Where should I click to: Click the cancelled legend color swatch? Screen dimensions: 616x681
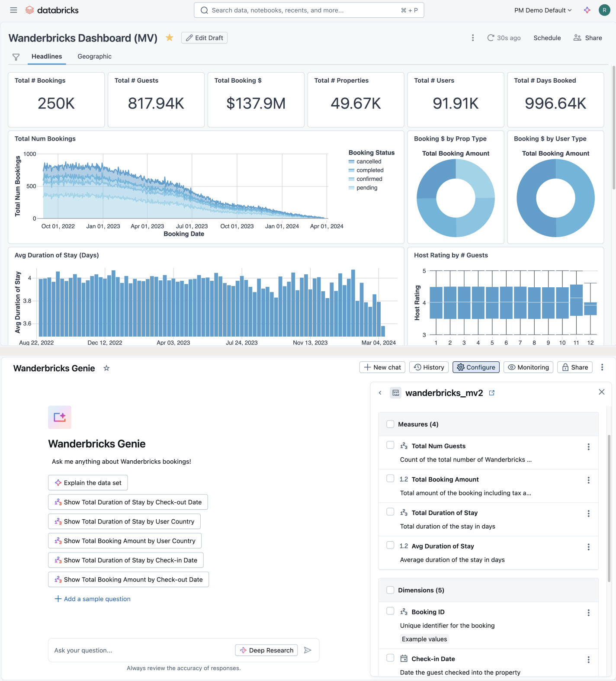[352, 162]
